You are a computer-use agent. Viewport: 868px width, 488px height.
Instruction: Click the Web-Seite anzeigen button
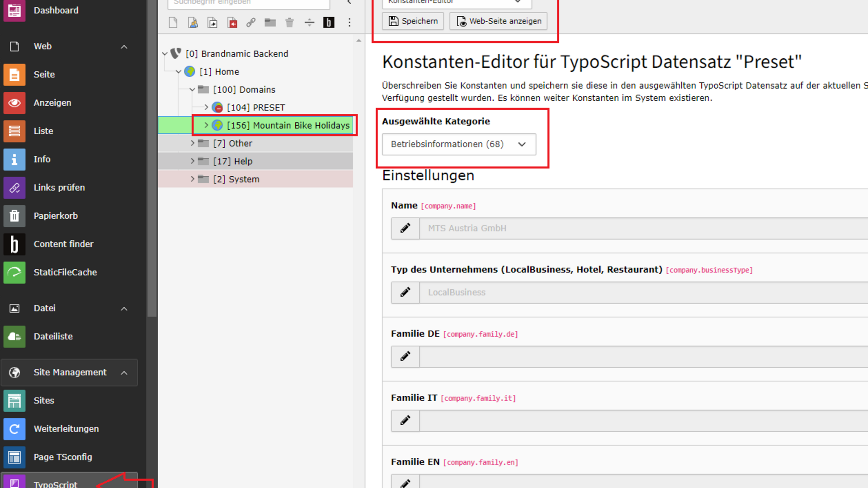(x=498, y=21)
